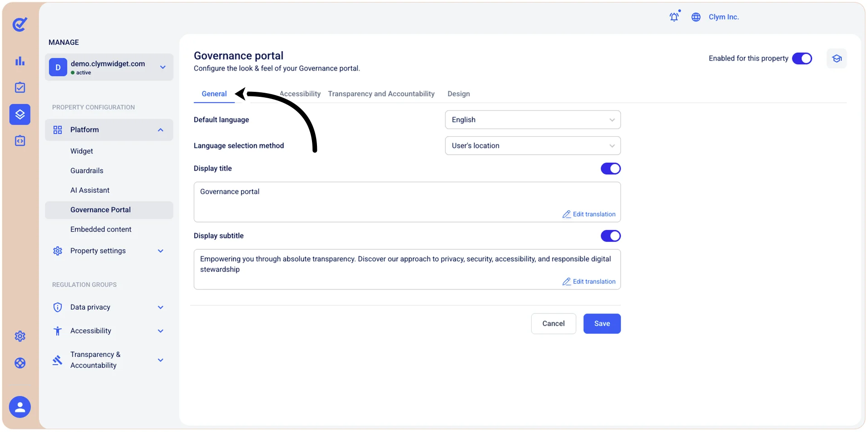Open the Language selection method dropdown
The image size is (868, 432).
(x=533, y=146)
